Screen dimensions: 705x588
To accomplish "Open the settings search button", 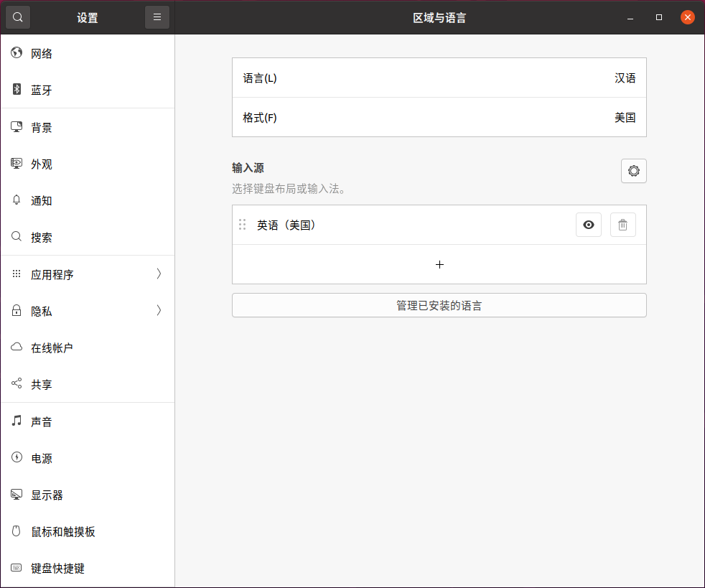I will tap(17, 17).
